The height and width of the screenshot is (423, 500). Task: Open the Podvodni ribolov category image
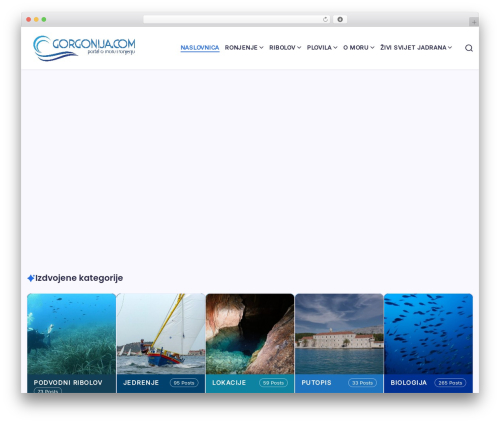71,334
